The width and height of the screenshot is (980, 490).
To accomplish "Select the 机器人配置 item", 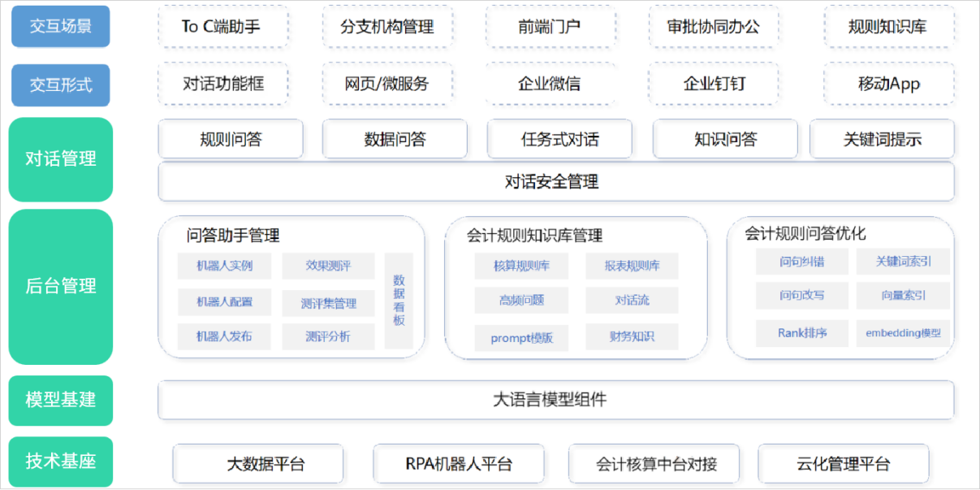I will 224,301.
